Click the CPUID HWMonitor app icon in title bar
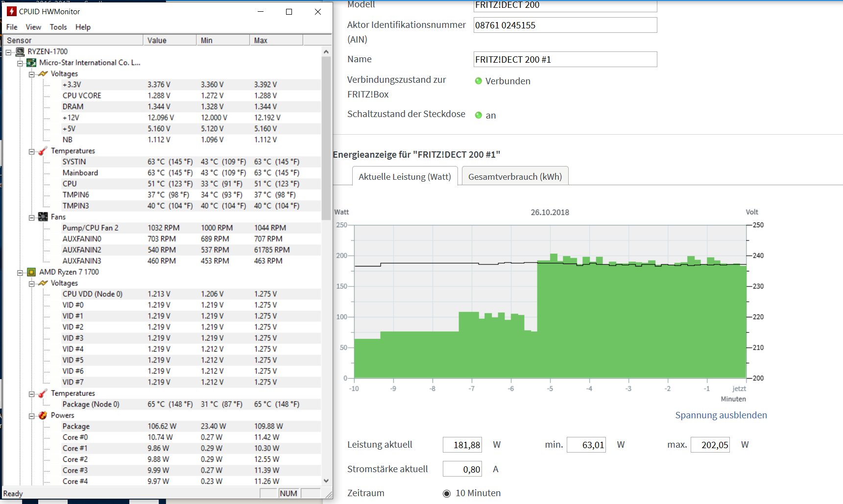843x504 pixels. coord(11,11)
